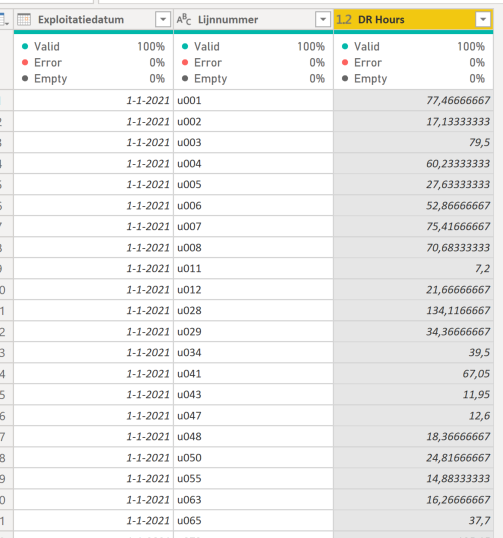Viewport: 503px width, 538px height.
Task: Click the cell u004 in Lijnnummer
Action: coord(253,164)
